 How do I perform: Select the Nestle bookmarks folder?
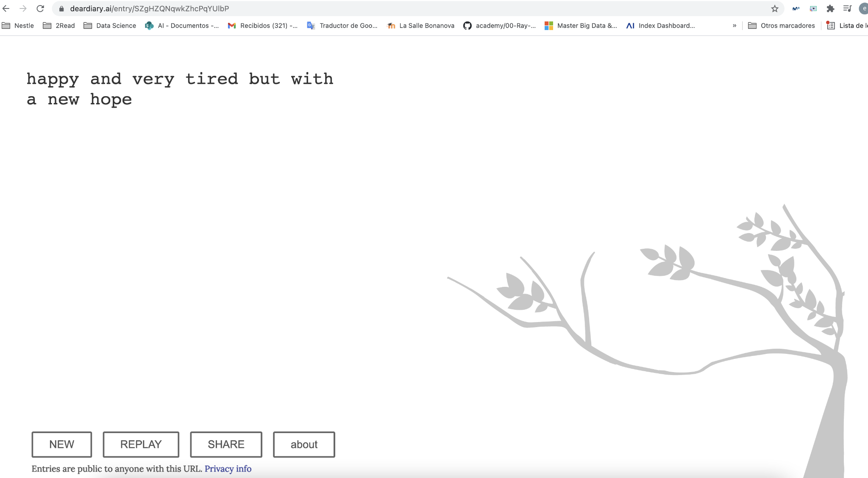pyautogui.click(x=19, y=25)
